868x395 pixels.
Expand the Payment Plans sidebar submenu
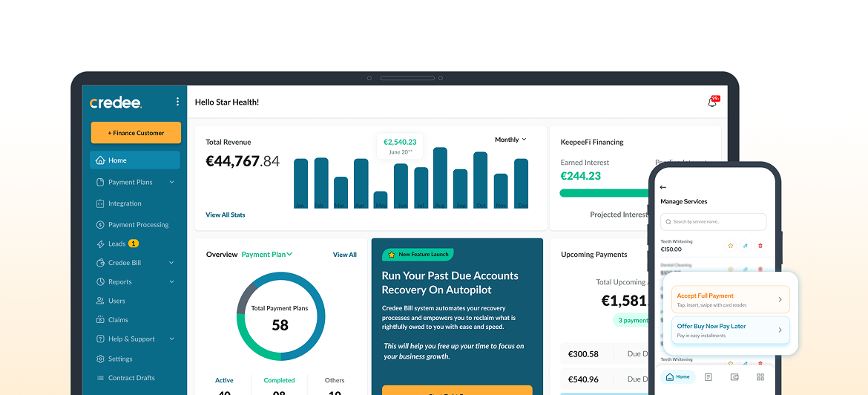pyautogui.click(x=171, y=182)
